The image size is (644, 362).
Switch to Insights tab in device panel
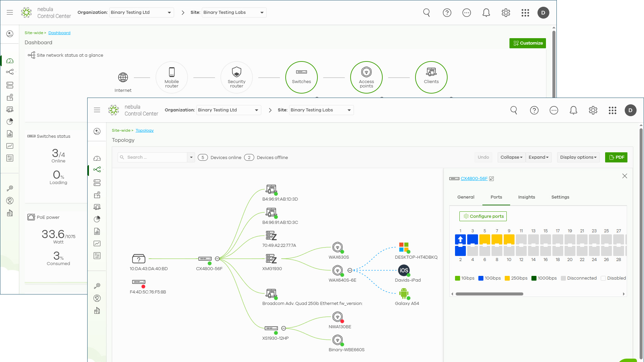(527, 197)
